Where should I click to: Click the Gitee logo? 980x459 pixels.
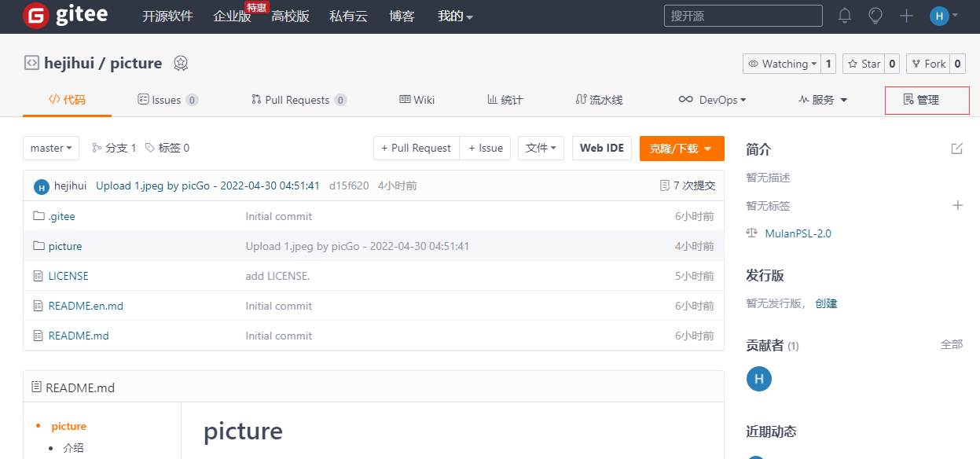click(65, 16)
